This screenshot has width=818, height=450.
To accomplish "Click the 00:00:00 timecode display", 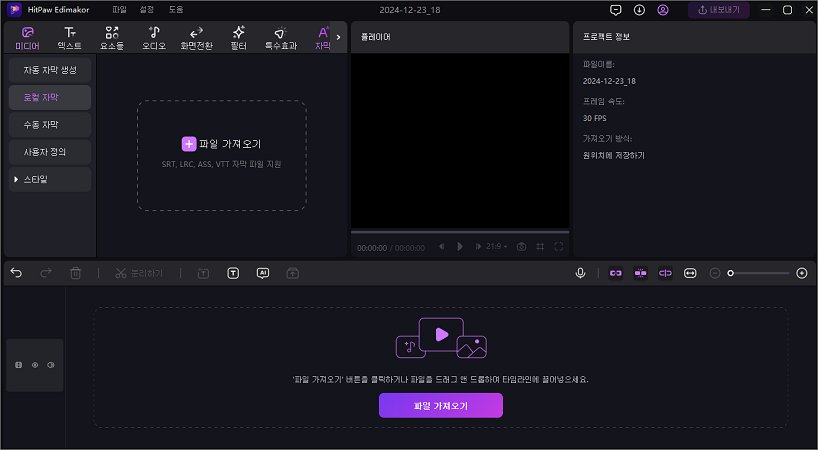I will 372,248.
